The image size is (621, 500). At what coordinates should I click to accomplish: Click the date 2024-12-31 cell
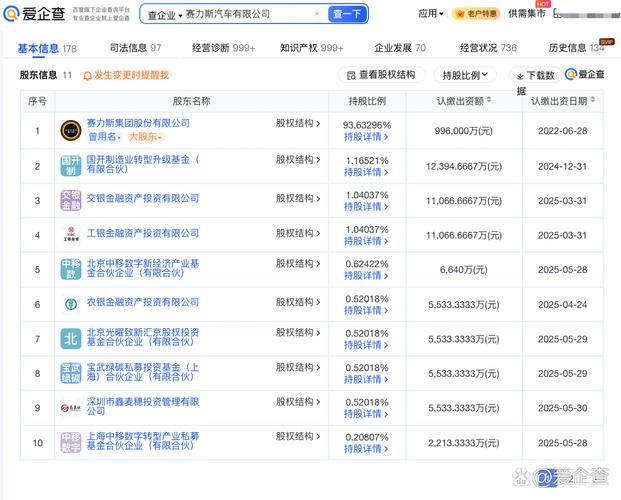(562, 166)
